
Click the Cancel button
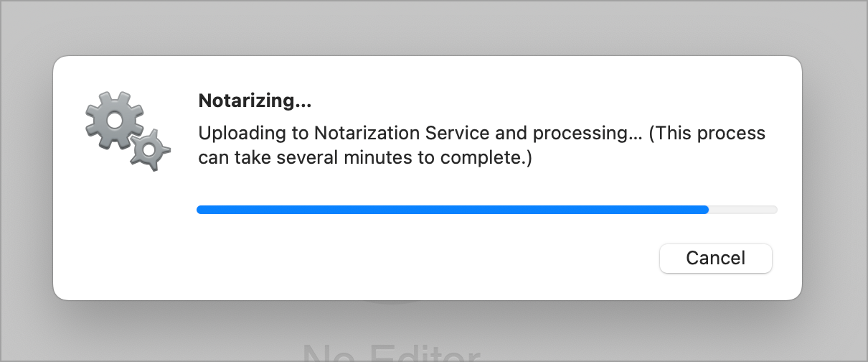tap(715, 259)
